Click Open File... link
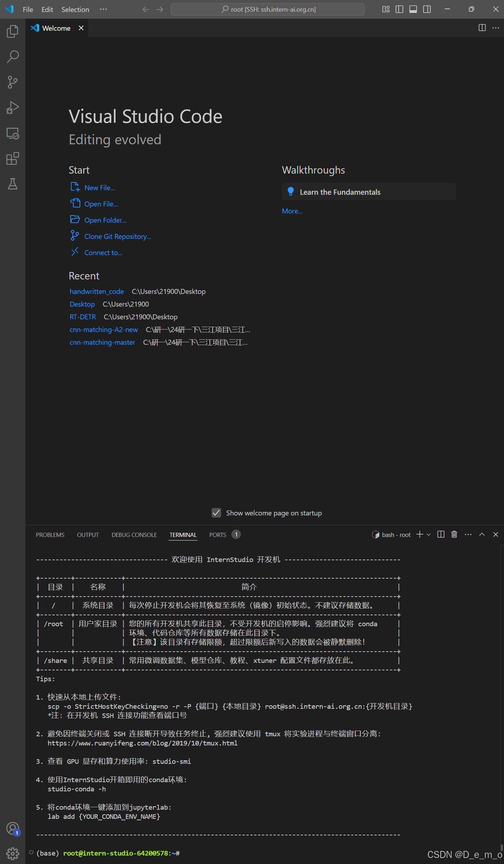 click(x=101, y=204)
